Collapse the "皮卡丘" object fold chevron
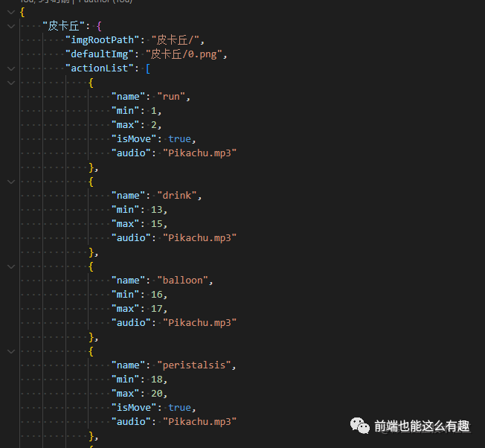The width and height of the screenshot is (485, 448). [11, 26]
